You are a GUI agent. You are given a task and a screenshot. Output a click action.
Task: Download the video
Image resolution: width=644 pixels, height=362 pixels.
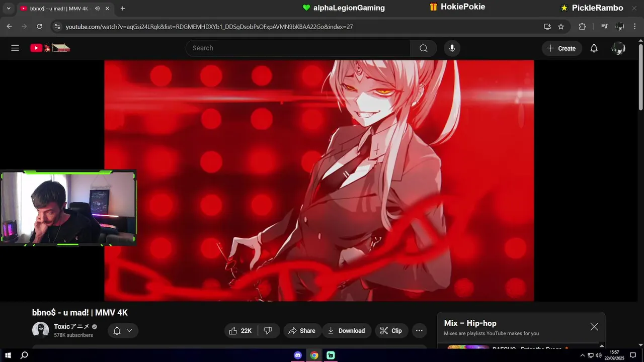pos(347,330)
